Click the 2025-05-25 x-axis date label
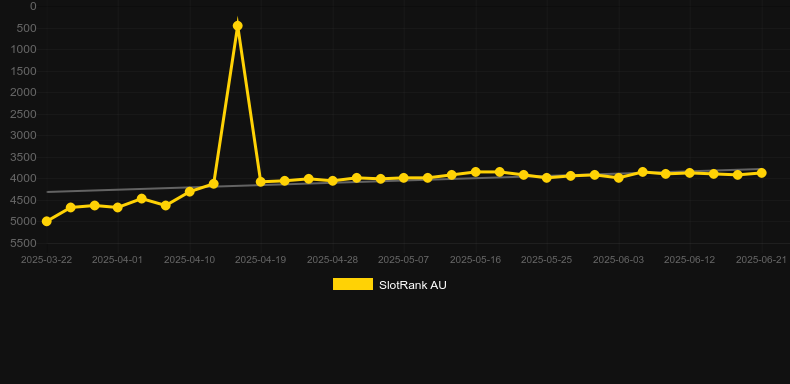Screen dimensions: 790x384 pyautogui.click(x=547, y=260)
